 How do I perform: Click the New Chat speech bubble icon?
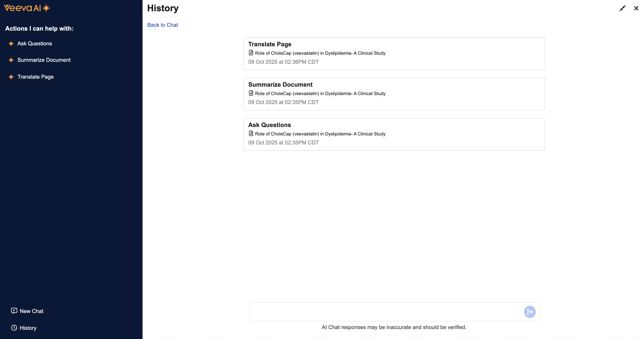point(14,311)
